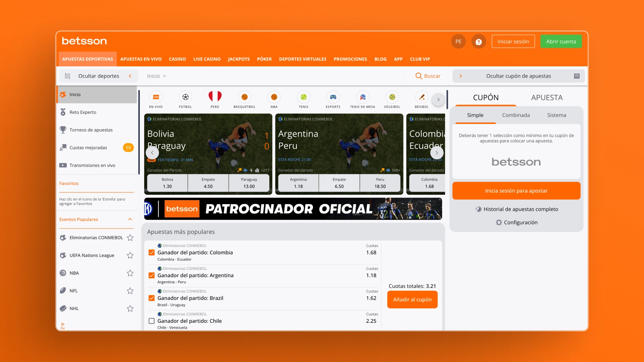The width and height of the screenshot is (644, 362).
Task: Open the NBA category icon
Action: pyautogui.click(x=274, y=97)
